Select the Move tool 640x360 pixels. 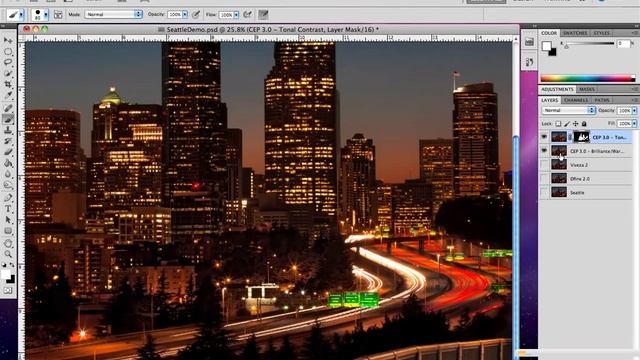tap(8, 40)
